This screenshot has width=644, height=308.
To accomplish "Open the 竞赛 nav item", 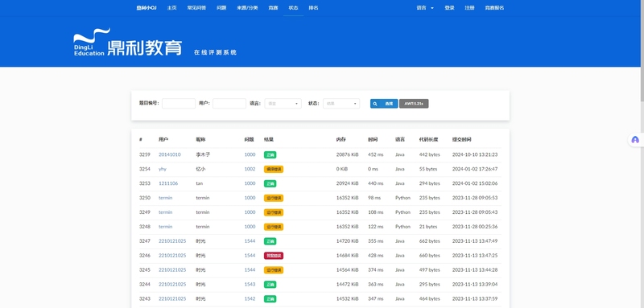I will click(x=273, y=8).
